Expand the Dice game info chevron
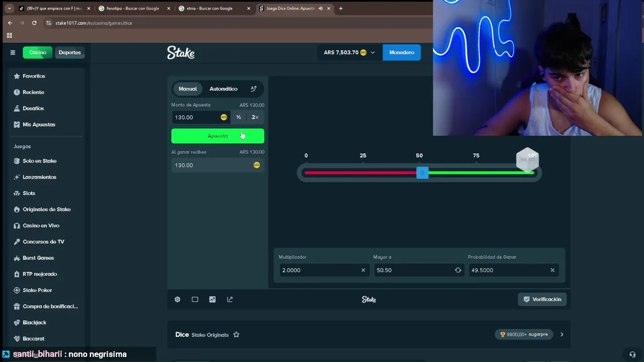 pos(562,334)
